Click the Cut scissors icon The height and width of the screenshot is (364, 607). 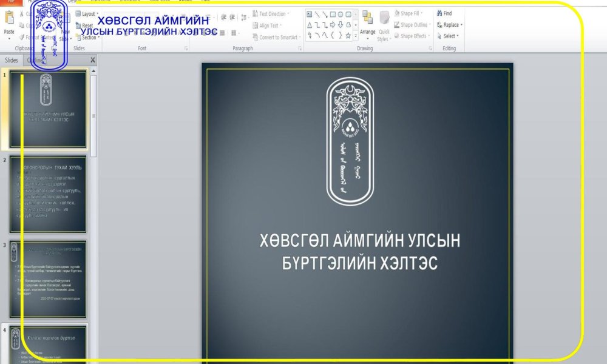[22, 13]
